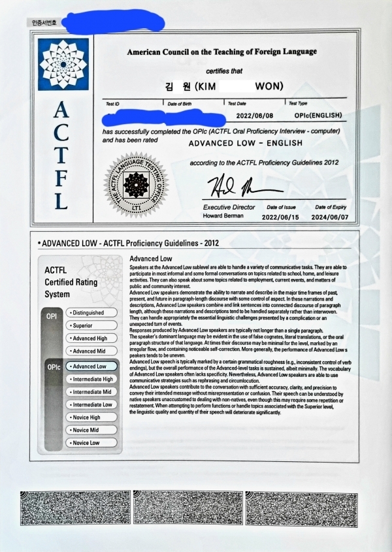Click the ACTFL flower logo
The image size is (392, 552).
[63, 65]
